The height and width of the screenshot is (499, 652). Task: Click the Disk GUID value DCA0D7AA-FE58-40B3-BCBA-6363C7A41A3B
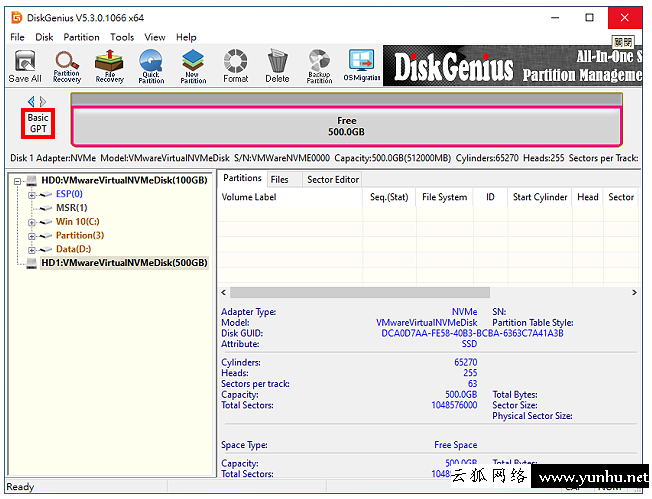[x=472, y=333]
